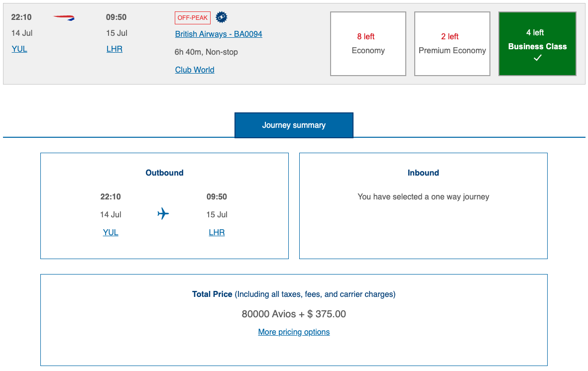Open the British Airways - BA0094 flight link
Screen dimensions: 588x371
(x=219, y=34)
